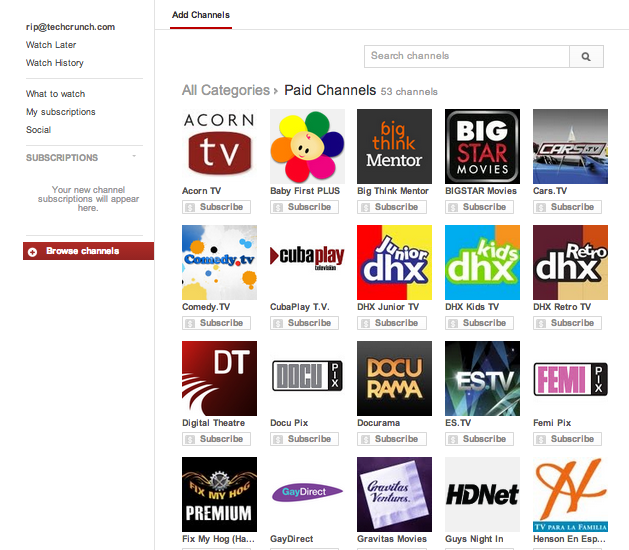Viewport: 629px width, 550px height.
Task: Open the Digital Theatre DT logo
Action: pyautogui.click(x=219, y=378)
